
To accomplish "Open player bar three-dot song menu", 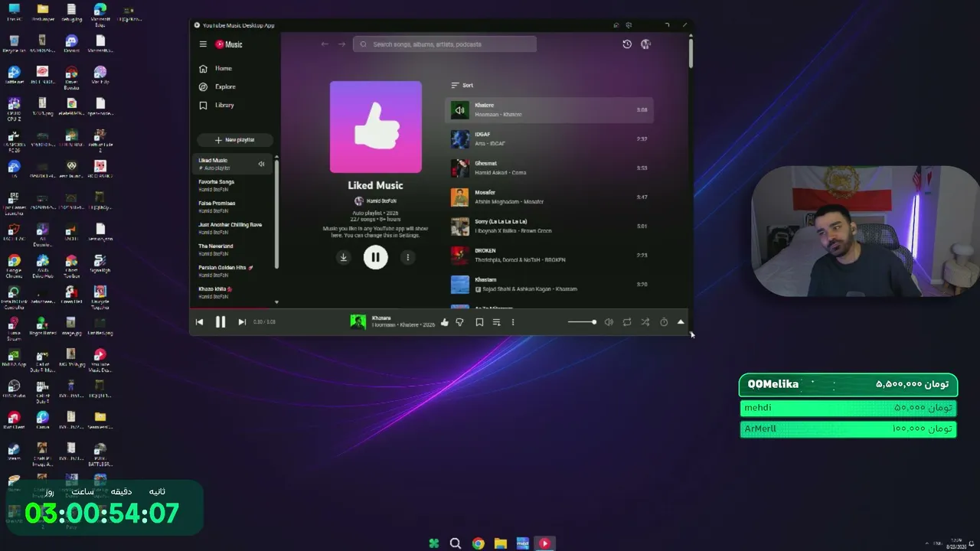I will tap(513, 322).
